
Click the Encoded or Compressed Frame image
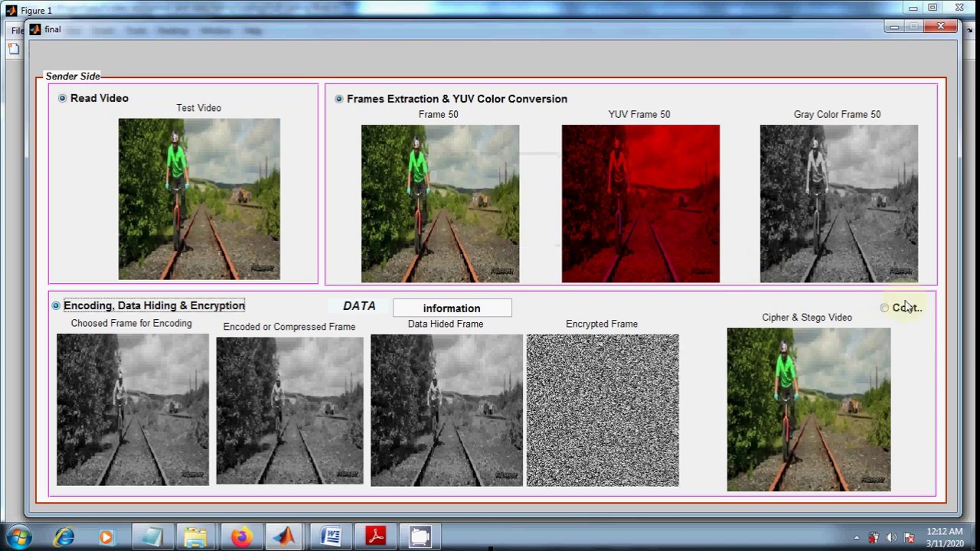click(x=289, y=410)
